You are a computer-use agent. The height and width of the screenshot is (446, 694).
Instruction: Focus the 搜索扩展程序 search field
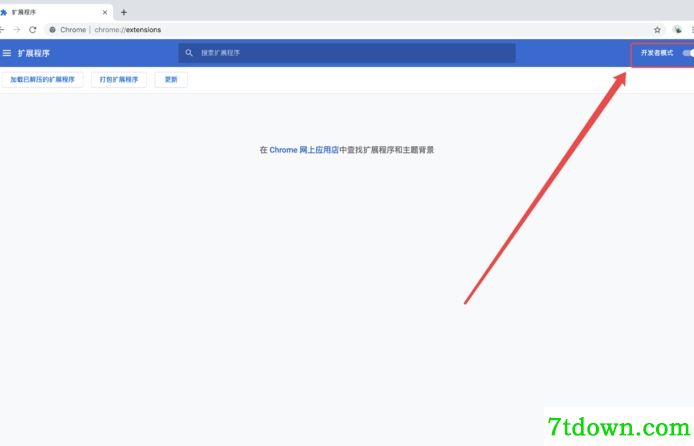point(347,53)
